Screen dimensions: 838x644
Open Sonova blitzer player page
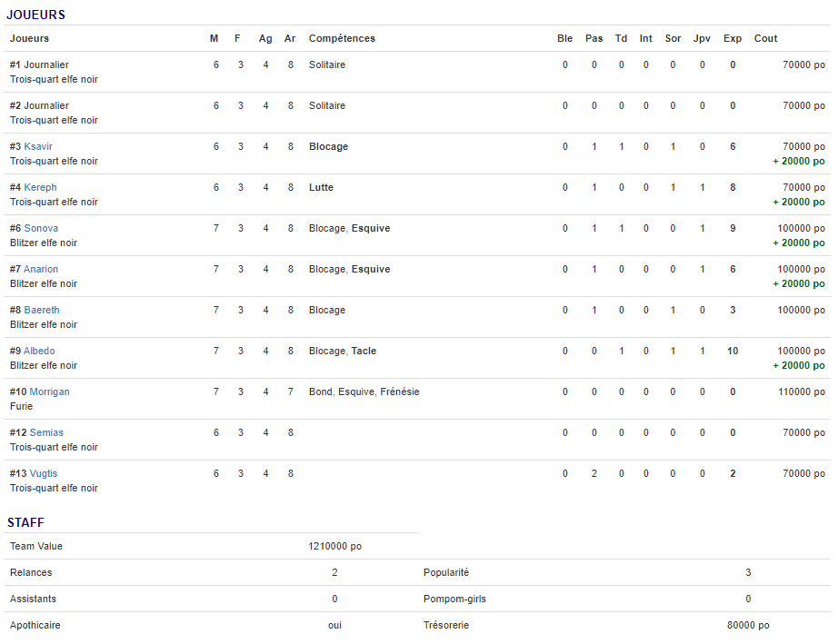pyautogui.click(x=41, y=228)
